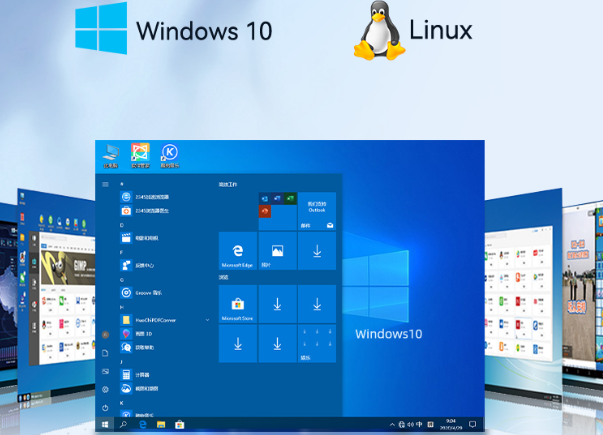Click the Store icon on the taskbar
Screen dimensions: 603x435
179,424
